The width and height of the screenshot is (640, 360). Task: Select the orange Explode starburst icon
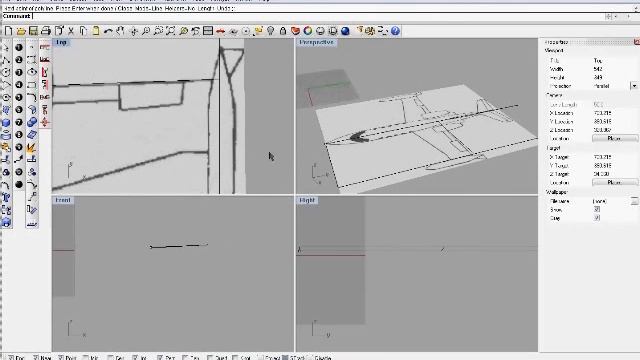pos(32,147)
